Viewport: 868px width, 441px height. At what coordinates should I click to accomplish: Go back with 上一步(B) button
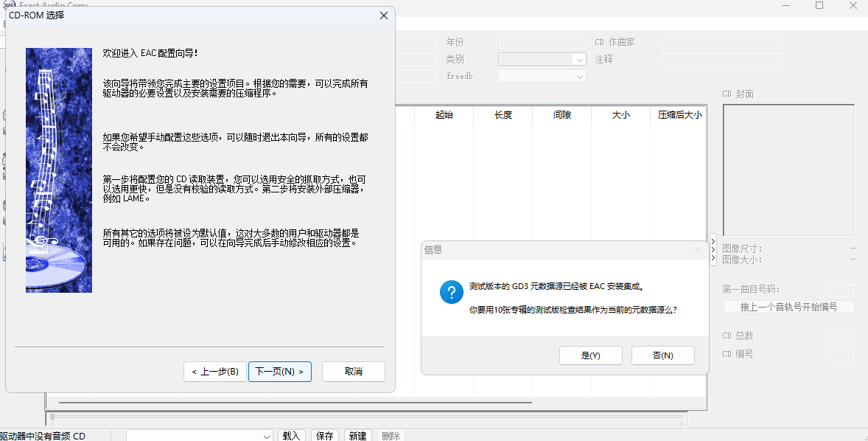click(215, 371)
